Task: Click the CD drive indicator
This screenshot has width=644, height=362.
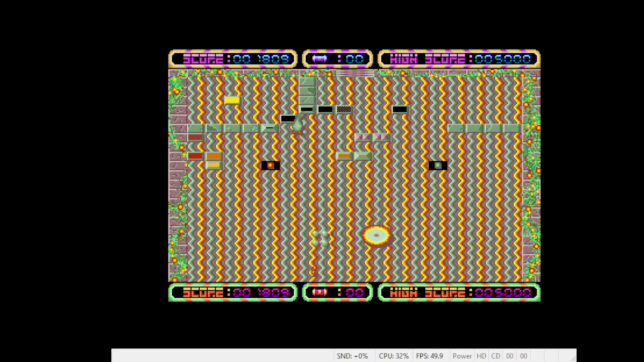Action: point(496,356)
